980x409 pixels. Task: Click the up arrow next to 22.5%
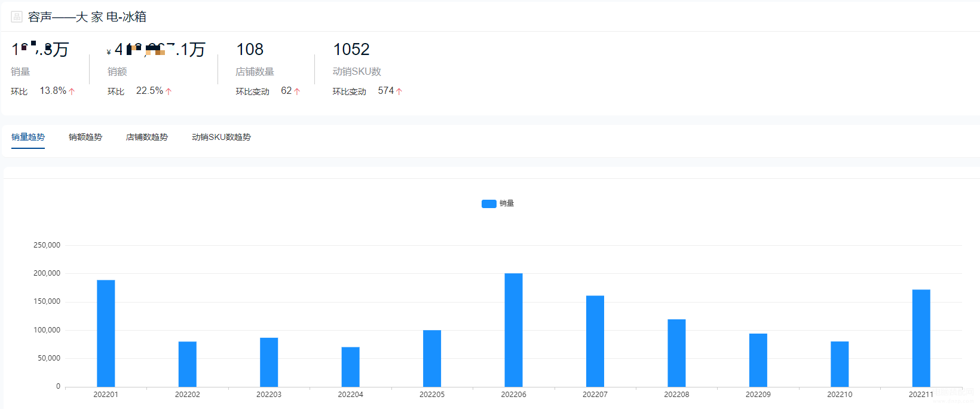click(169, 91)
